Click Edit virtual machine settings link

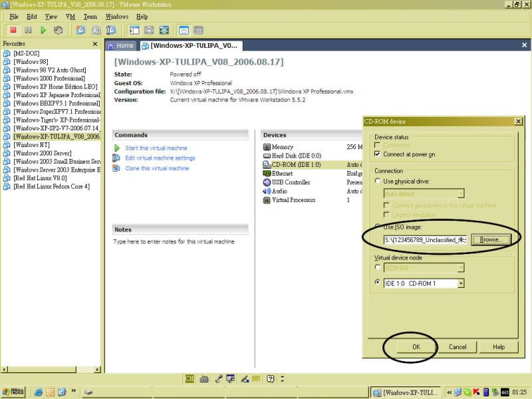[160, 158]
